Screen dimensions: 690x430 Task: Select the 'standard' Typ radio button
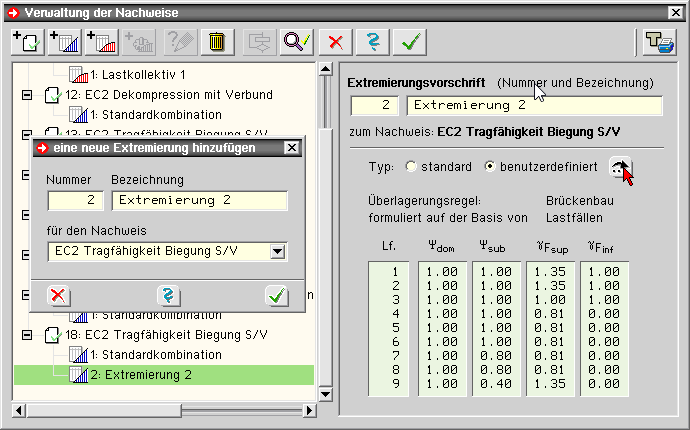tap(411, 166)
